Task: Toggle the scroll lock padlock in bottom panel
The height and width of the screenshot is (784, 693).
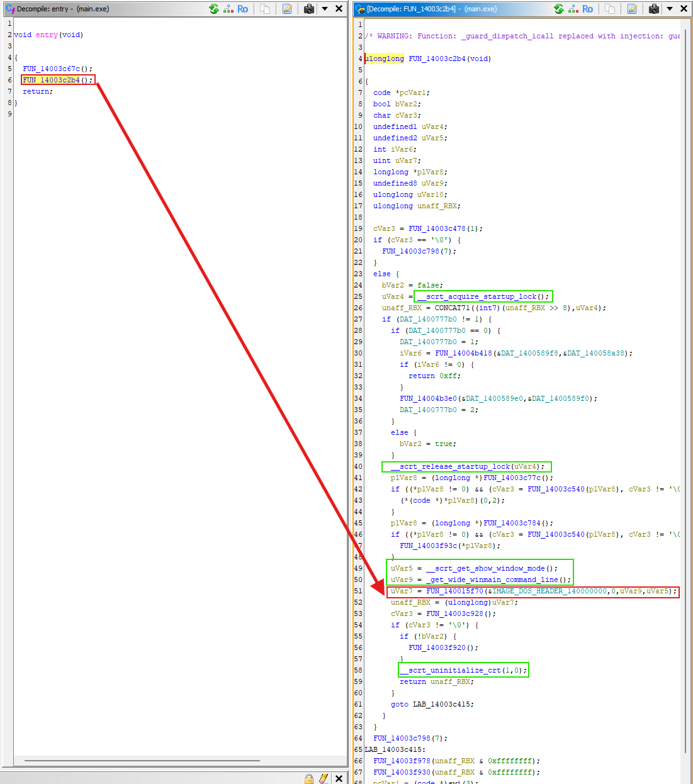Action: coord(309,778)
